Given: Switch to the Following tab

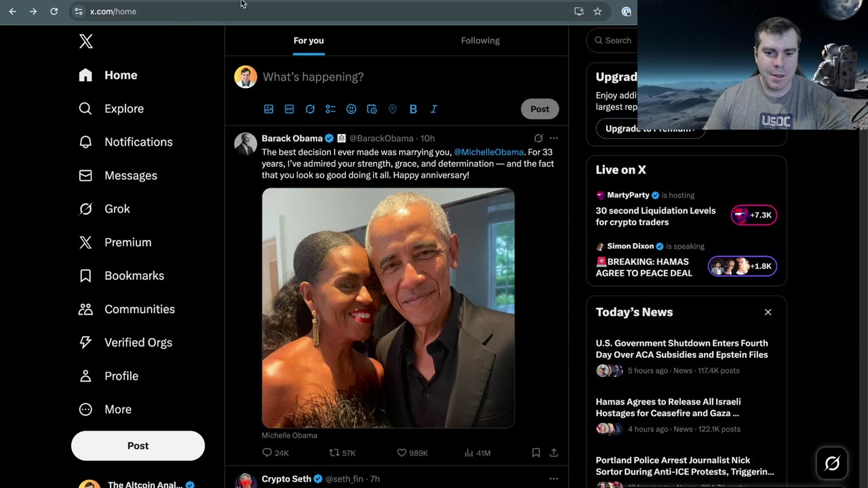Looking at the screenshot, I should 480,41.
